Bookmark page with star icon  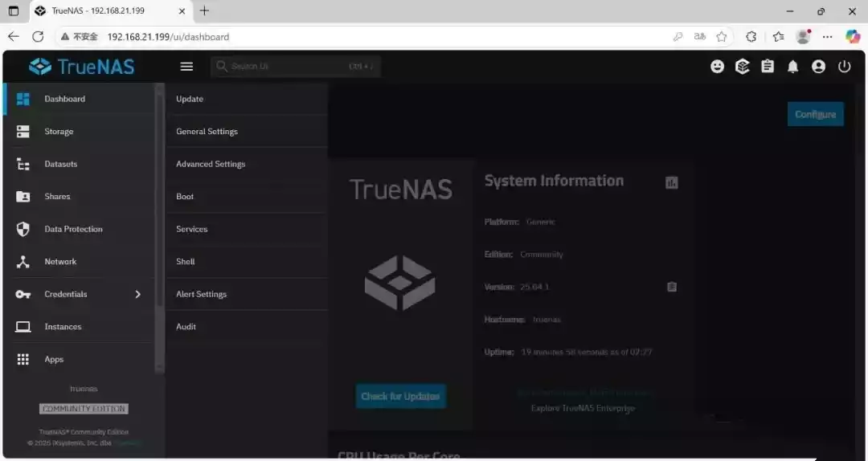click(721, 37)
